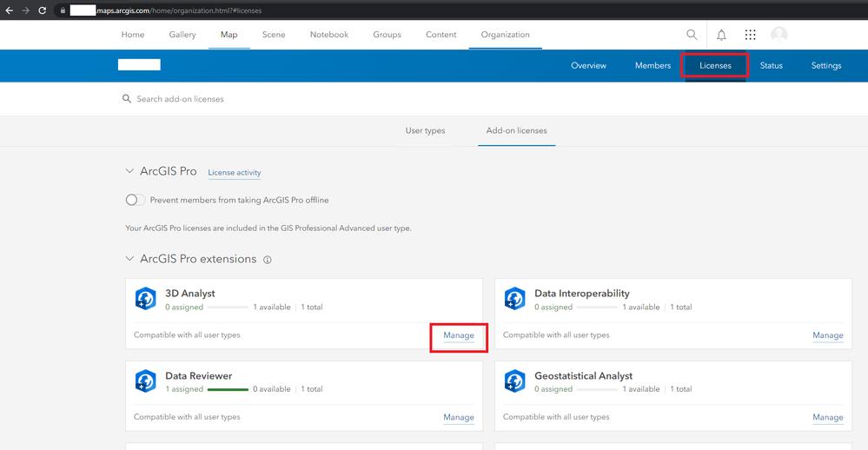
Task: Click Manage for 3D Analyst
Action: (459, 335)
